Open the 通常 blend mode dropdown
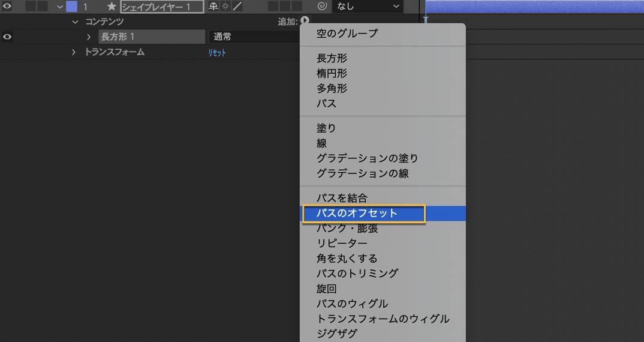This screenshot has height=342, width=644. 254,37
